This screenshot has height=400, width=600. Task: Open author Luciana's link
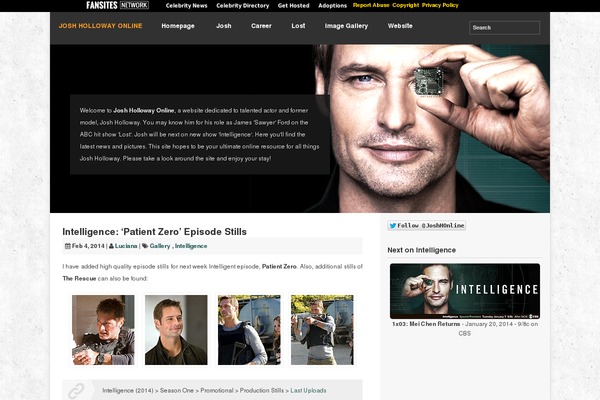point(126,246)
